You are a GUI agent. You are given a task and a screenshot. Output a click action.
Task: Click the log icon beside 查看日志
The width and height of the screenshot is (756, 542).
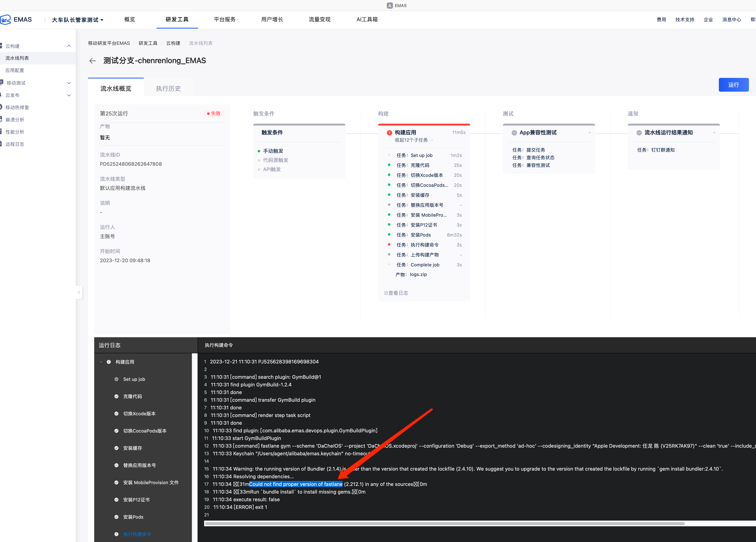point(386,293)
